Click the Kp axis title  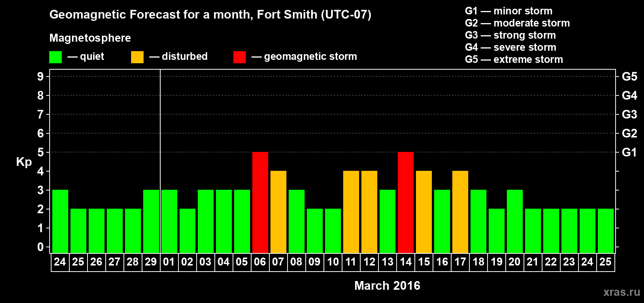(x=24, y=162)
